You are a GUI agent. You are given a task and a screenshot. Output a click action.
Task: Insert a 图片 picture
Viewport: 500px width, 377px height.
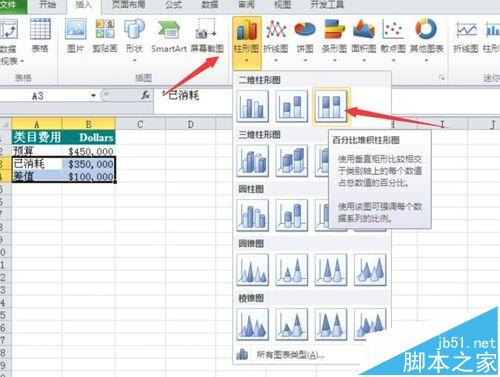[75, 37]
